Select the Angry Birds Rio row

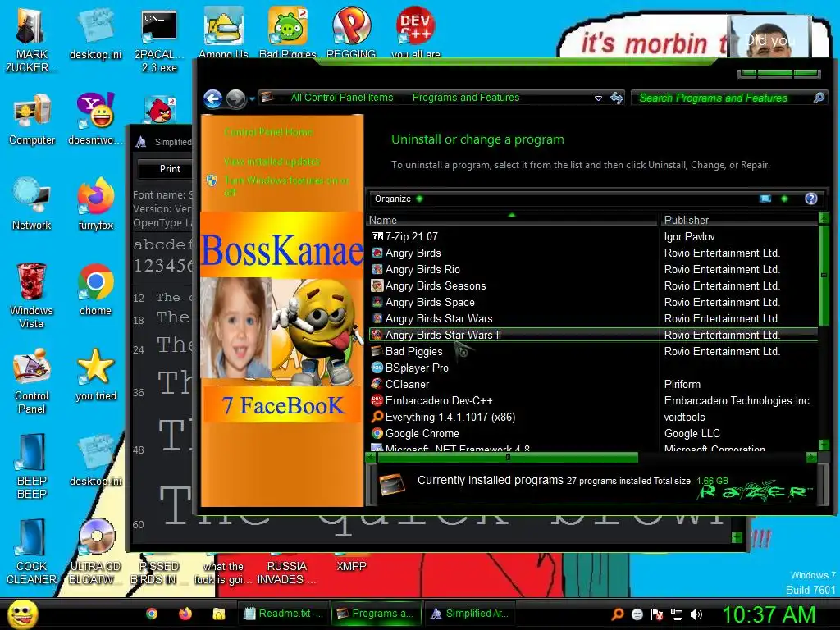click(593, 269)
